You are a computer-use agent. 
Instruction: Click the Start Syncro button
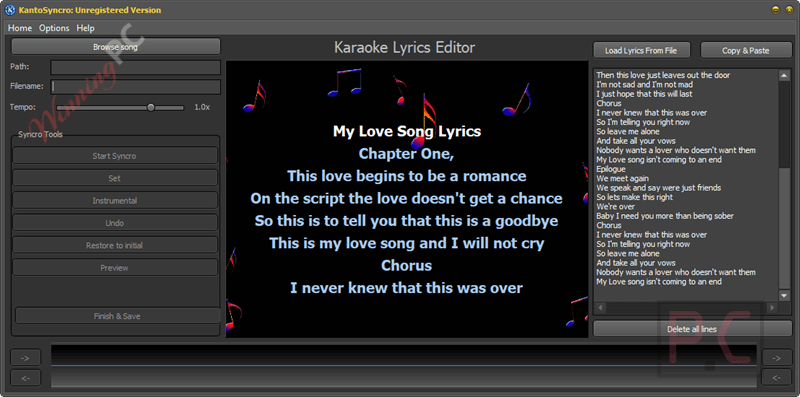[x=115, y=156]
